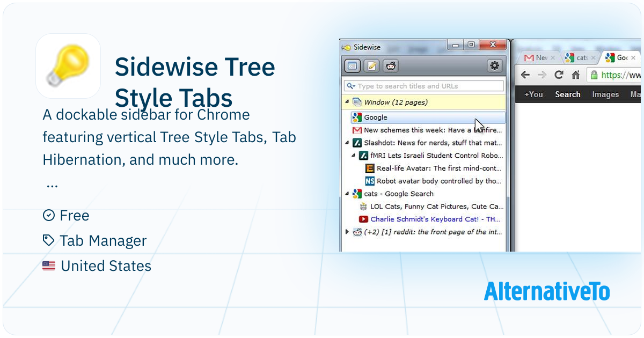Open 'Robot avatar body controlled by tho...' row

tap(434, 181)
